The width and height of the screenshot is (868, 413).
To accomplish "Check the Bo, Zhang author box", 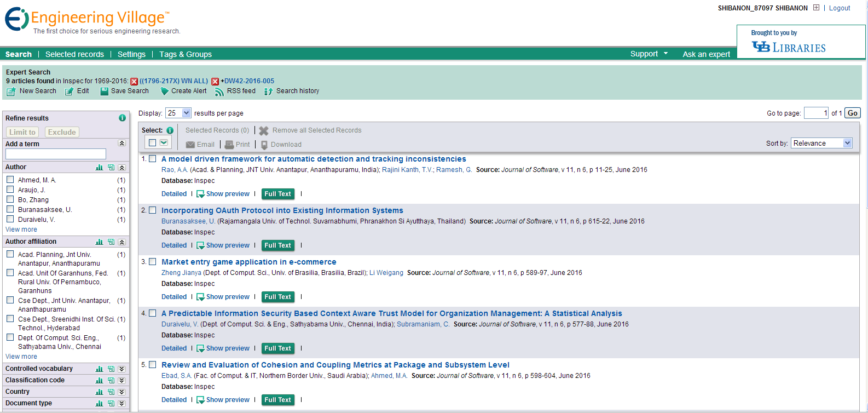I will click(x=10, y=199).
